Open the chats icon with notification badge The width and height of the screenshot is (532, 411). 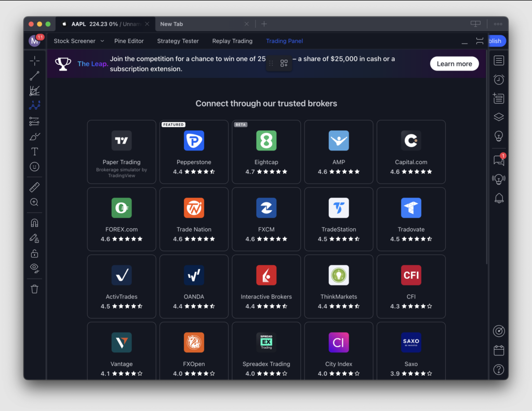[x=499, y=160]
